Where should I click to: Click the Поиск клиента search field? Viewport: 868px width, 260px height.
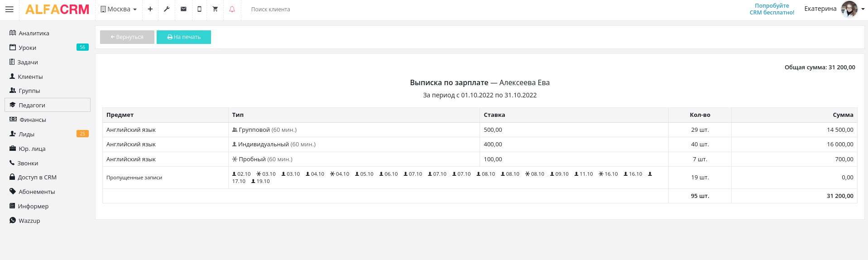pyautogui.click(x=290, y=9)
